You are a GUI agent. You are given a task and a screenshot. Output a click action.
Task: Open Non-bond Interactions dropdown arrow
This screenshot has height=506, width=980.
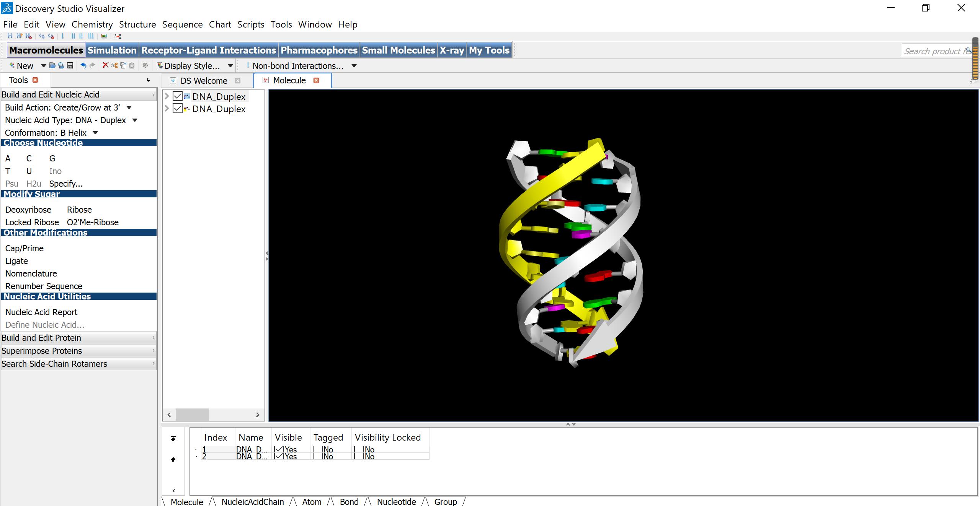[x=354, y=66]
